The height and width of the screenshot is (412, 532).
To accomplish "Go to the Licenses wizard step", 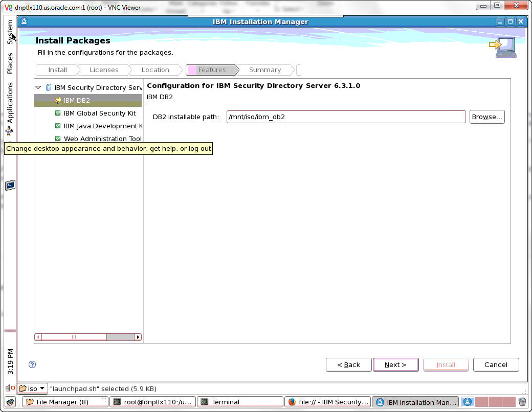I will point(104,70).
